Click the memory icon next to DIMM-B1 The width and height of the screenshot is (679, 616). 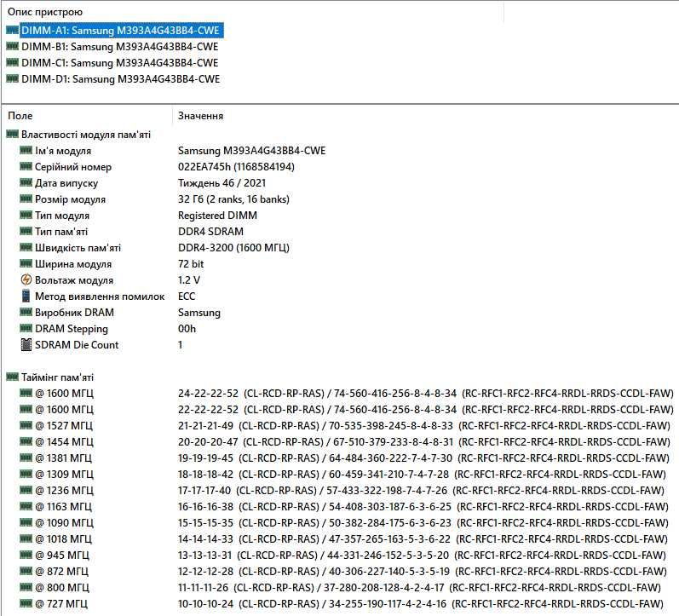[13, 46]
